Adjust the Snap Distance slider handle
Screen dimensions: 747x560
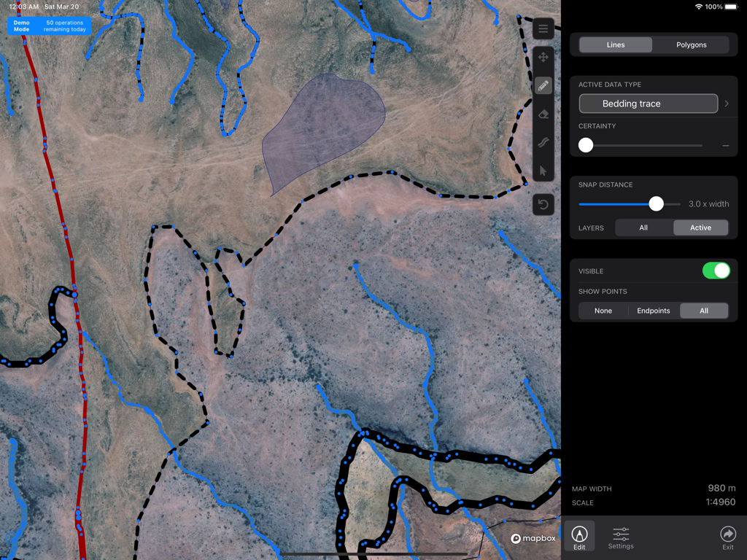pyautogui.click(x=656, y=204)
